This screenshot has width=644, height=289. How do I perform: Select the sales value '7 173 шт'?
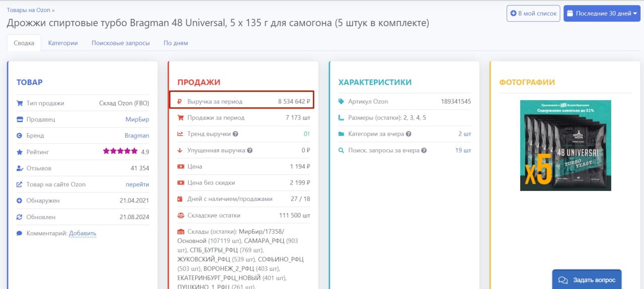(298, 118)
